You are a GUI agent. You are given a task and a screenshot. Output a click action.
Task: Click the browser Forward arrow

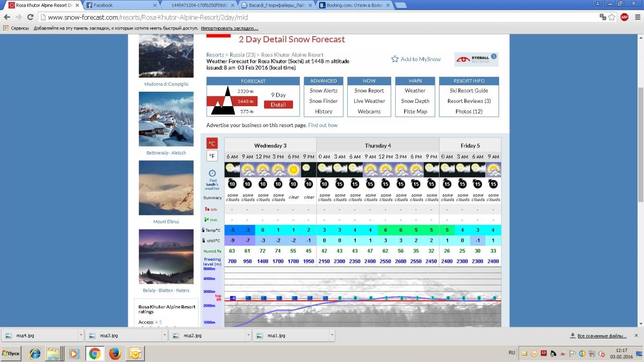18,17
